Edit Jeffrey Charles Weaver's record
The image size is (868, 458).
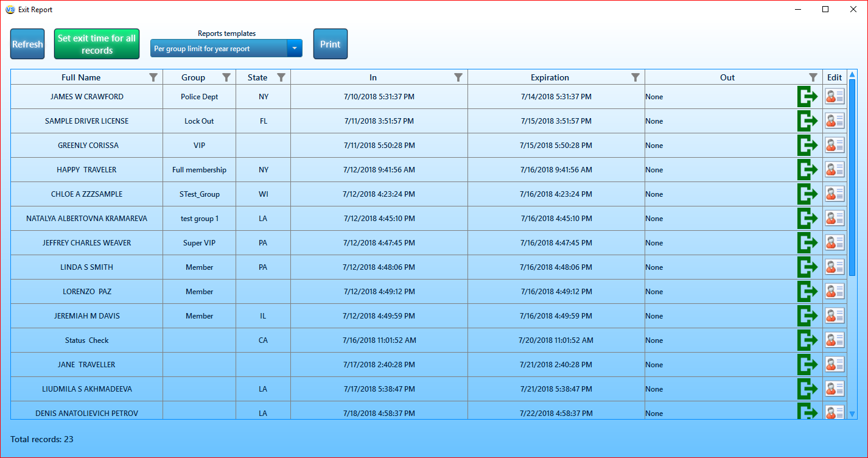(x=835, y=242)
